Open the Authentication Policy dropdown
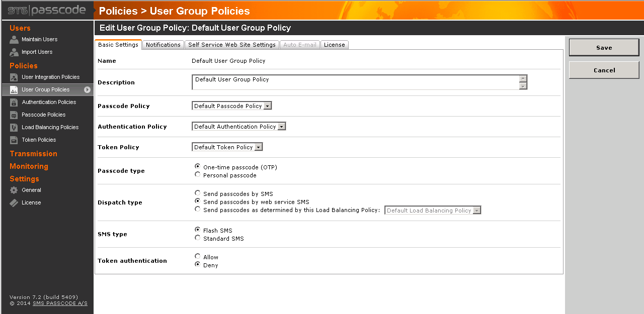The height and width of the screenshot is (314, 644). [x=239, y=127]
